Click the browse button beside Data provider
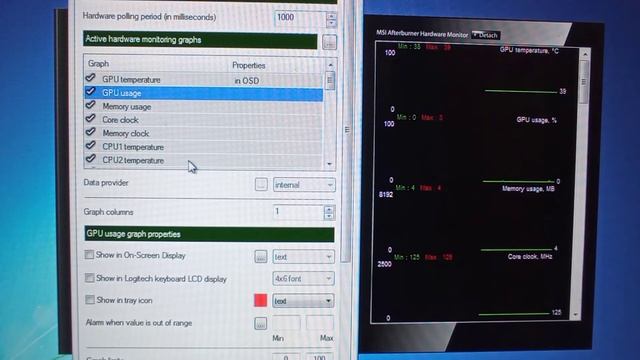 [261, 184]
